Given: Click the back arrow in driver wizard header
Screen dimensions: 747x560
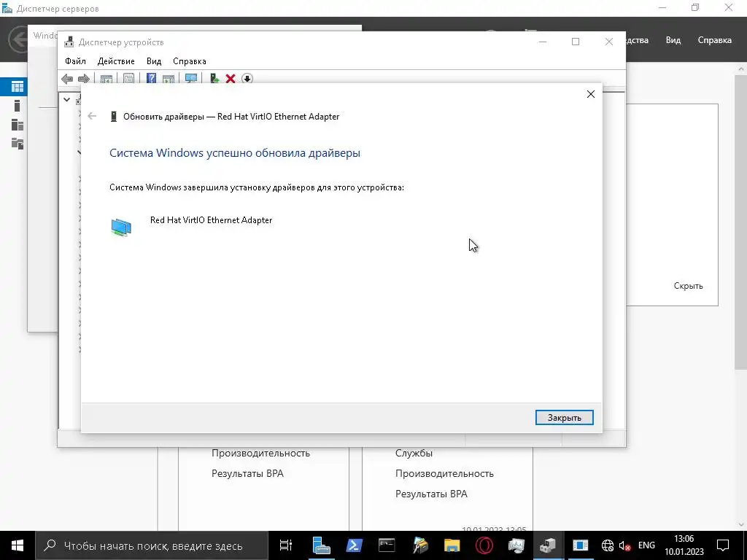Looking at the screenshot, I should [92, 116].
